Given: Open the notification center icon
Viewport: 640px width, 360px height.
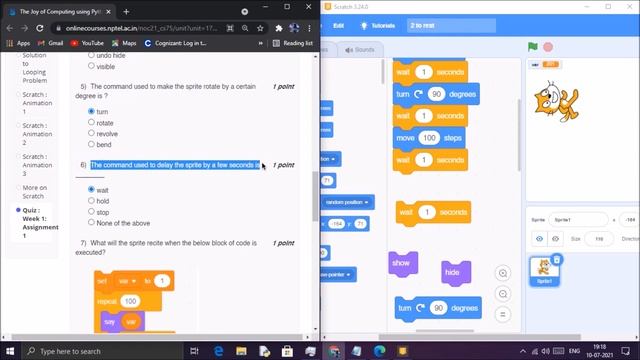Looking at the screenshot, I should (625, 351).
